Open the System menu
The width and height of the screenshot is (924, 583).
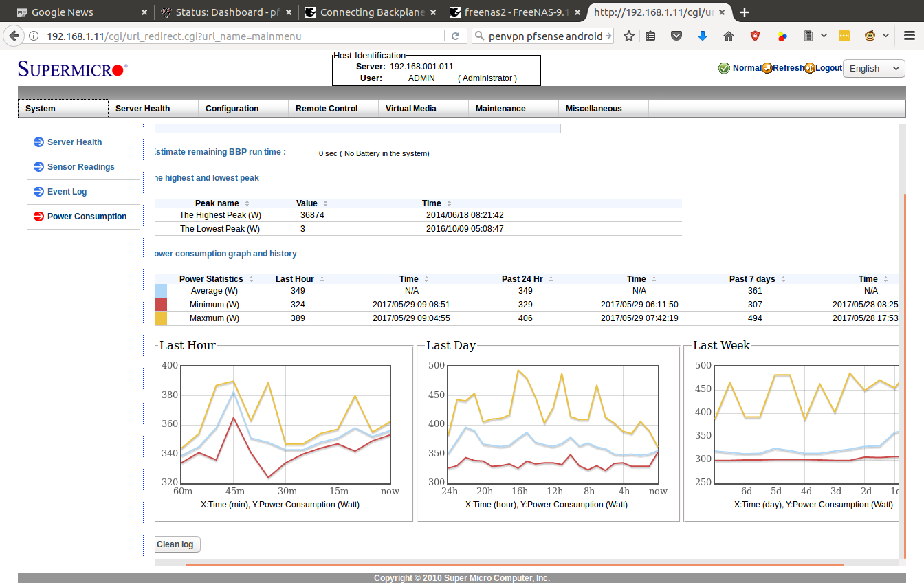(63, 109)
